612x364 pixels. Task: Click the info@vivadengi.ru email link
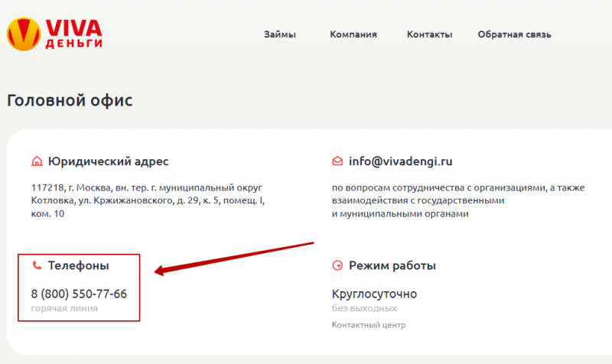401,161
